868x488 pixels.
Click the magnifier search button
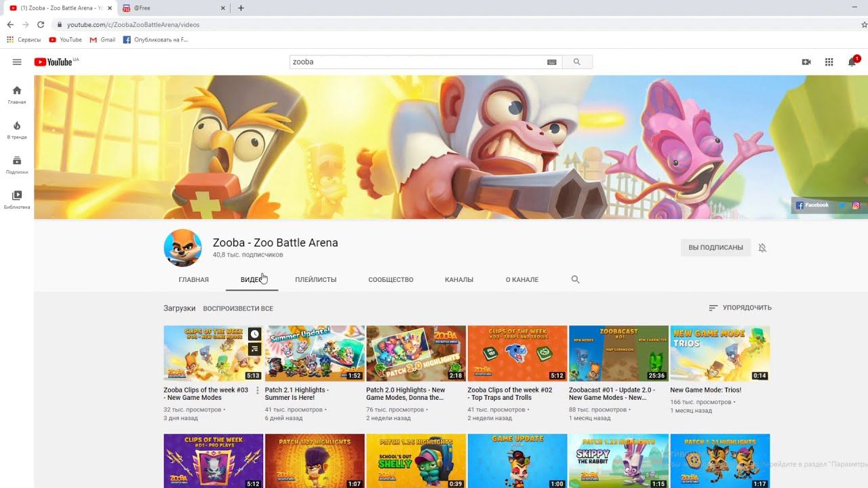click(577, 62)
